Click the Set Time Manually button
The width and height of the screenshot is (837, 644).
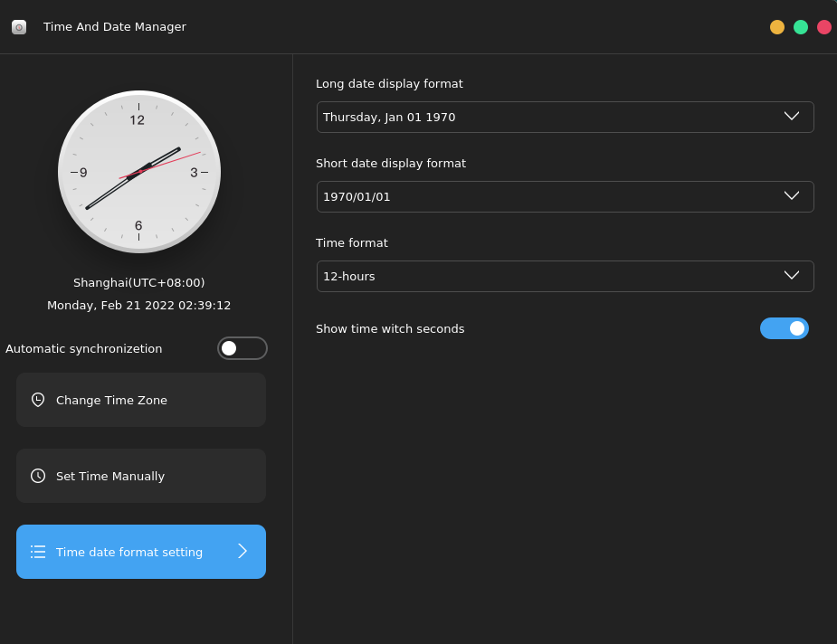pyautogui.click(x=140, y=476)
